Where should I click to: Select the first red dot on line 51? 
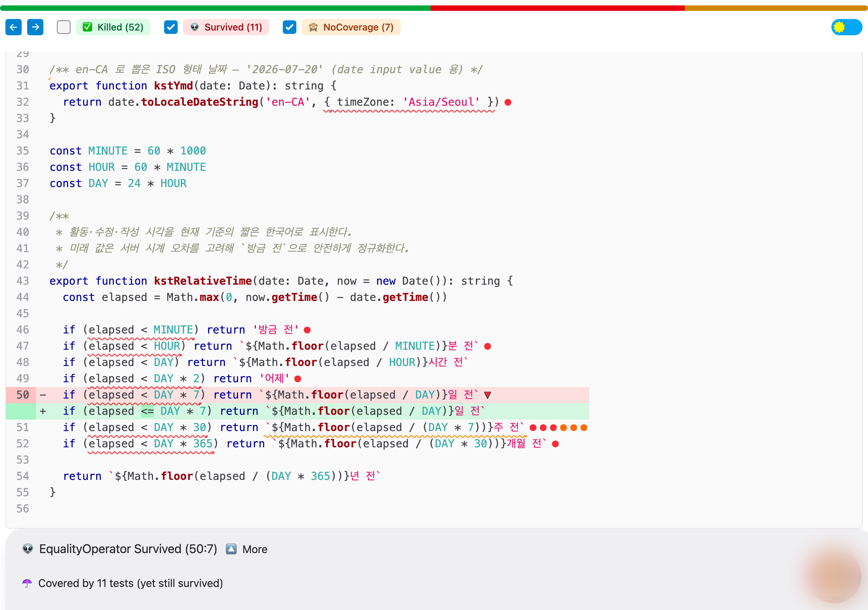533,427
